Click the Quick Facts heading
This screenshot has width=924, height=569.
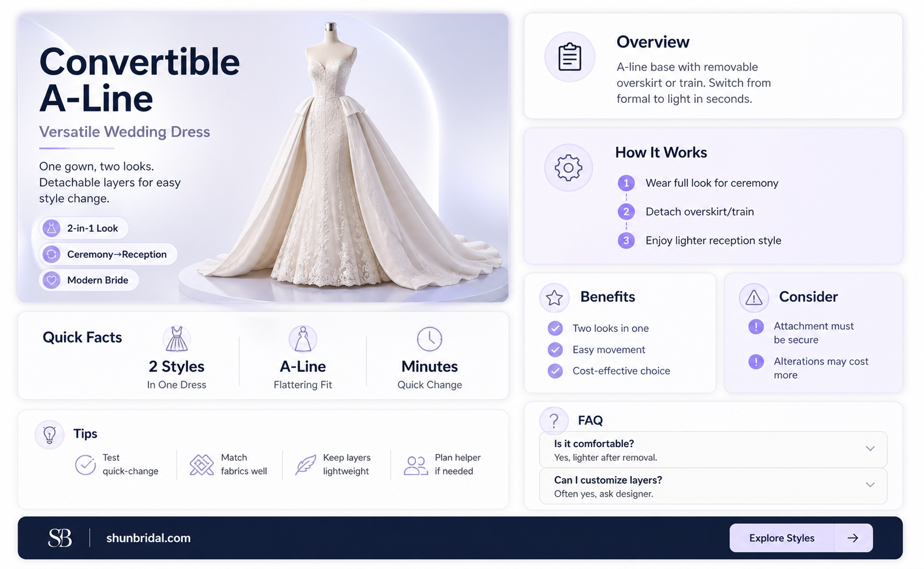coord(82,338)
